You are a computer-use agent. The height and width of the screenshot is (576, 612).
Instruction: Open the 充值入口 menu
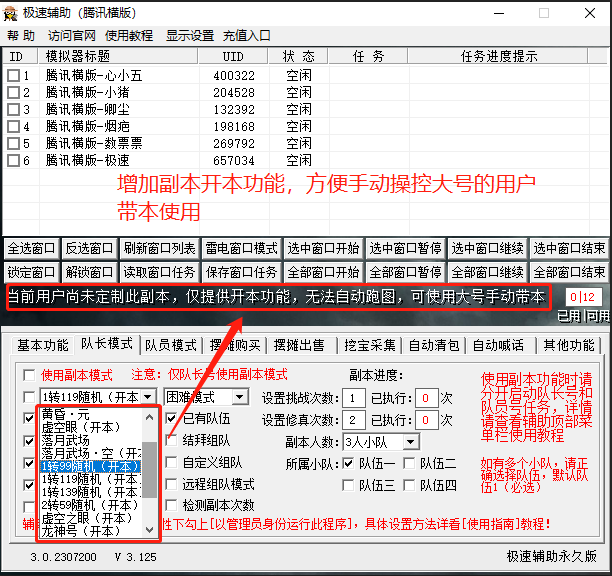pyautogui.click(x=247, y=36)
